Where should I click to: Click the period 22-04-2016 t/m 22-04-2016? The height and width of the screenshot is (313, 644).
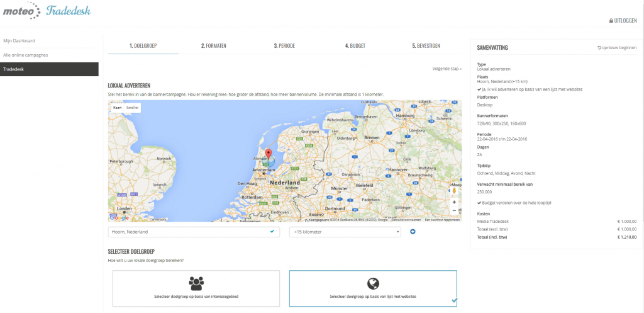coord(502,139)
